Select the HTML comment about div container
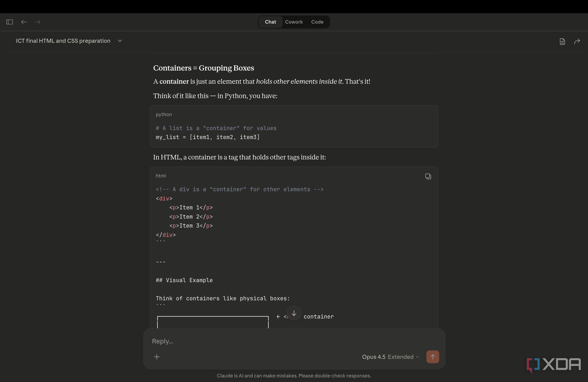The image size is (588, 382). 239,189
